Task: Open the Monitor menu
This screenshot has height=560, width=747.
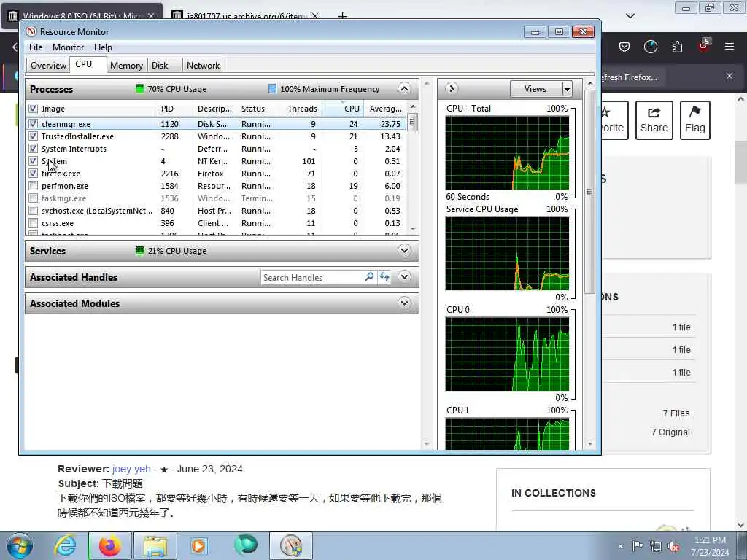Action: tap(68, 47)
